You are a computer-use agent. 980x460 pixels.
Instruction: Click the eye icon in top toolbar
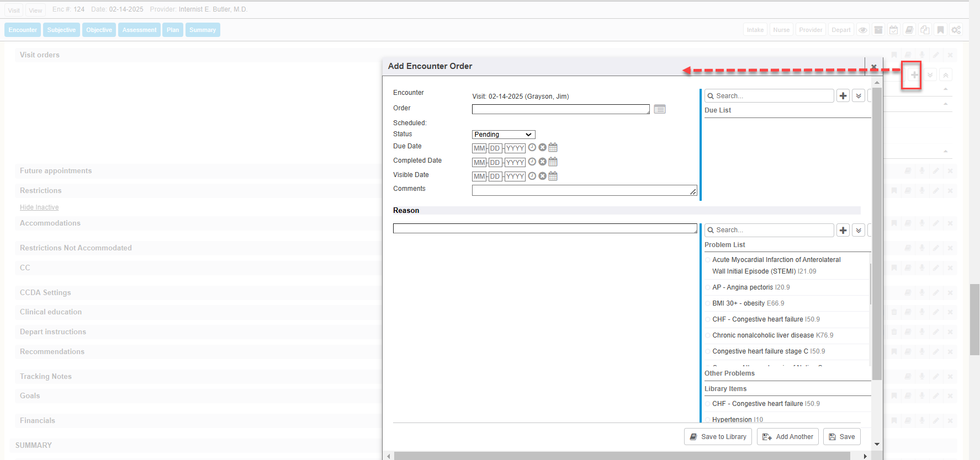pyautogui.click(x=862, y=30)
